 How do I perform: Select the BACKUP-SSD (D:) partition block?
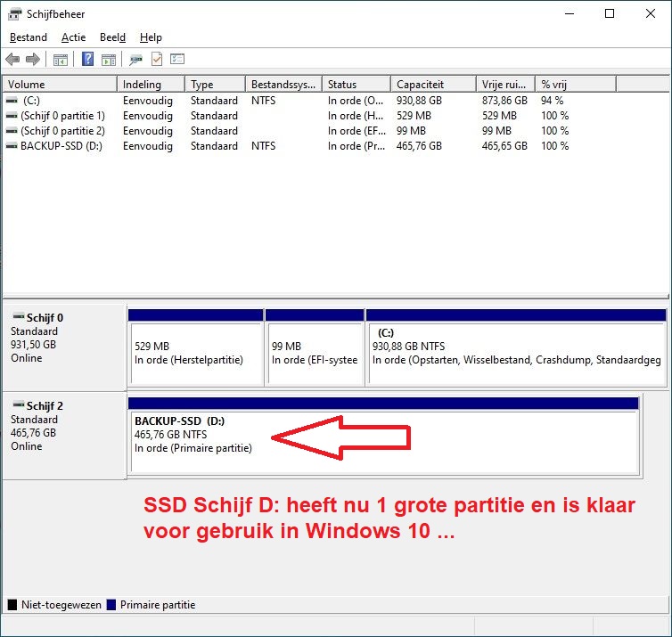click(x=383, y=436)
